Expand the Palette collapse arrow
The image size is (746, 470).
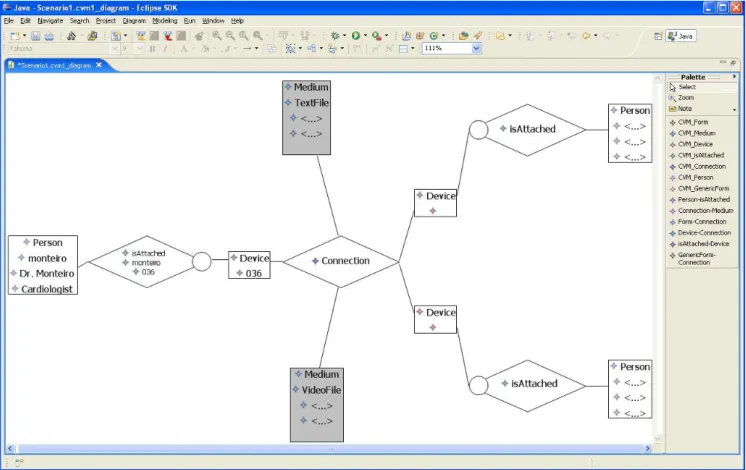[x=734, y=77]
